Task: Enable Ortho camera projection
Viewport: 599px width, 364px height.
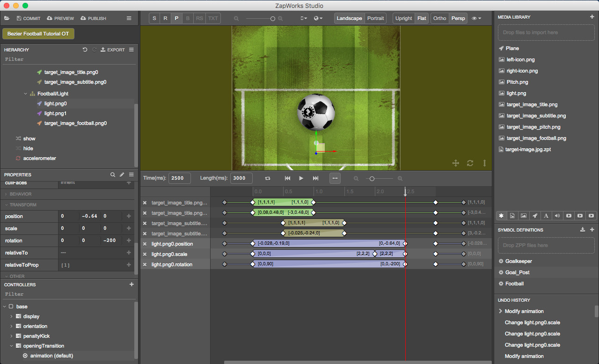Action: (439, 18)
